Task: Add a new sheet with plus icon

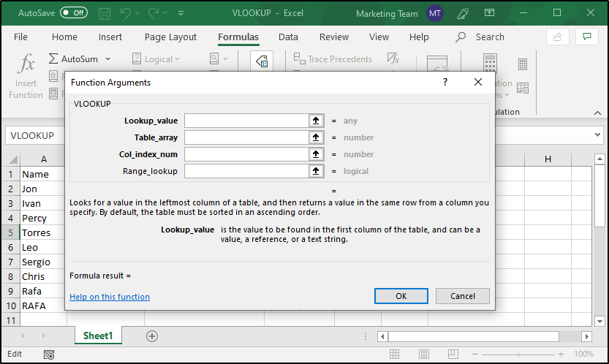Action: (x=152, y=336)
